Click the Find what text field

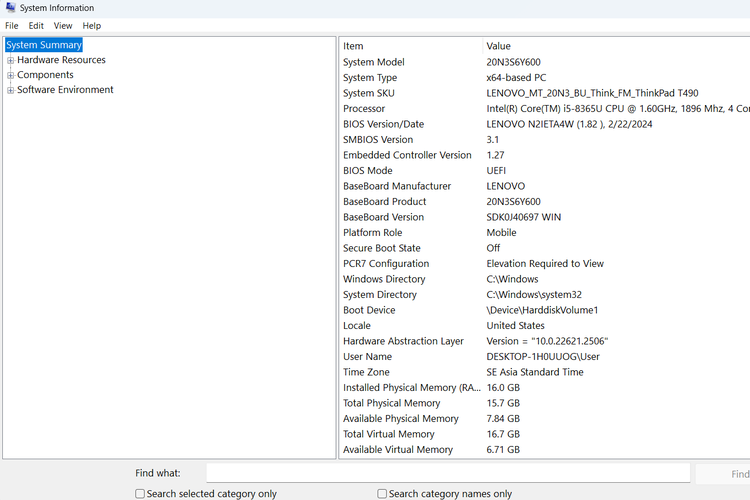(x=447, y=473)
